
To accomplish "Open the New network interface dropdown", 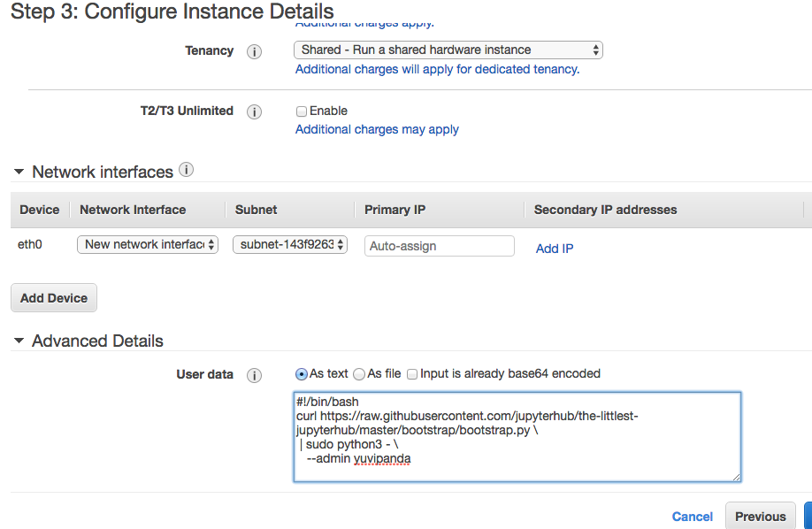I will tap(148, 245).
